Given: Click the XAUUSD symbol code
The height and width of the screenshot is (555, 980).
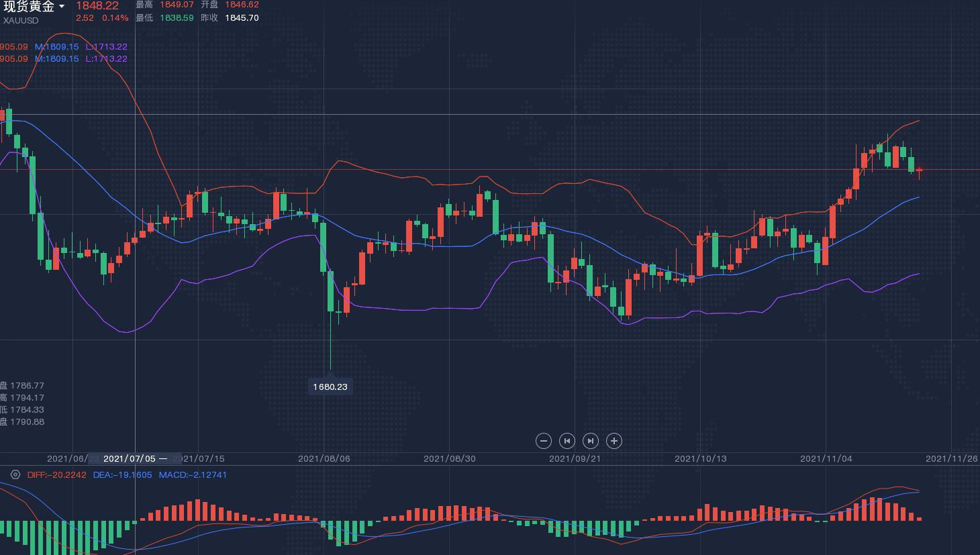Looking at the screenshot, I should pos(21,21).
